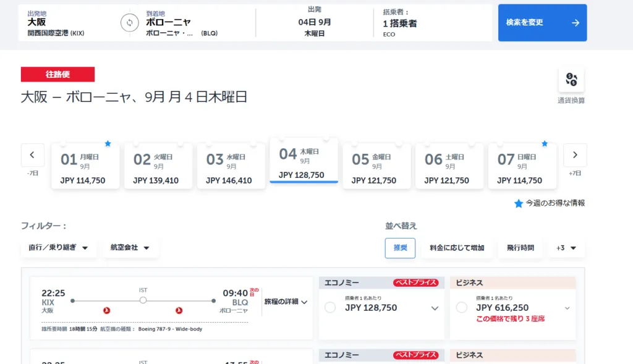Click the blue star on 07 September card
This screenshot has height=364, width=633.
point(545,143)
